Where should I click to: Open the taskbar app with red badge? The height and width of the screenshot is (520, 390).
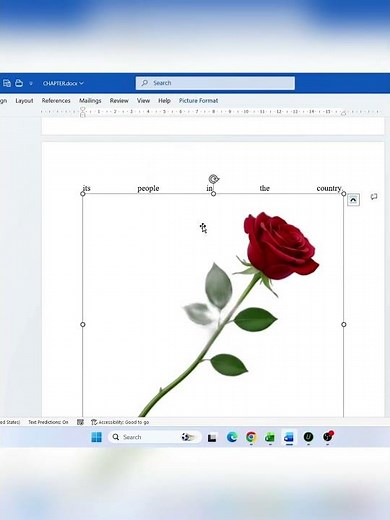pos(328,436)
